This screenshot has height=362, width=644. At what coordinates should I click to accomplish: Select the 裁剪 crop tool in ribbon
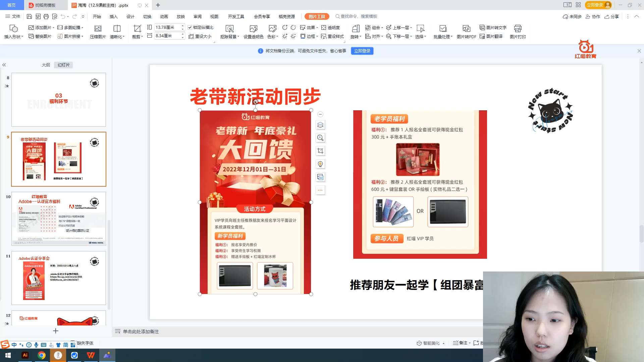(137, 32)
